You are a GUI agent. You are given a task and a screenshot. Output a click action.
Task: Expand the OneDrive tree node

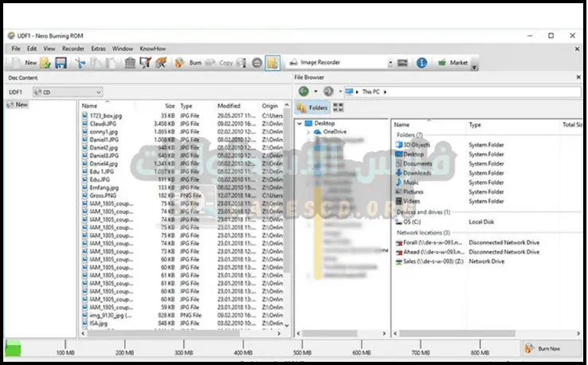coord(308,131)
